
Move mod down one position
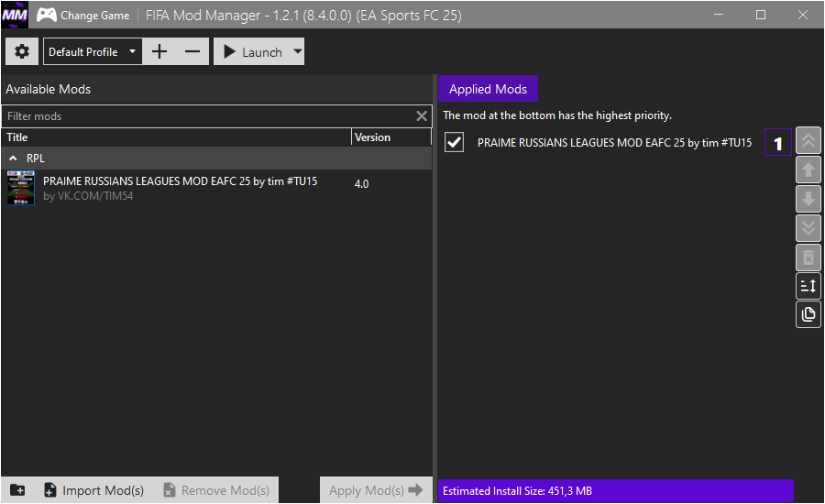coord(808,200)
